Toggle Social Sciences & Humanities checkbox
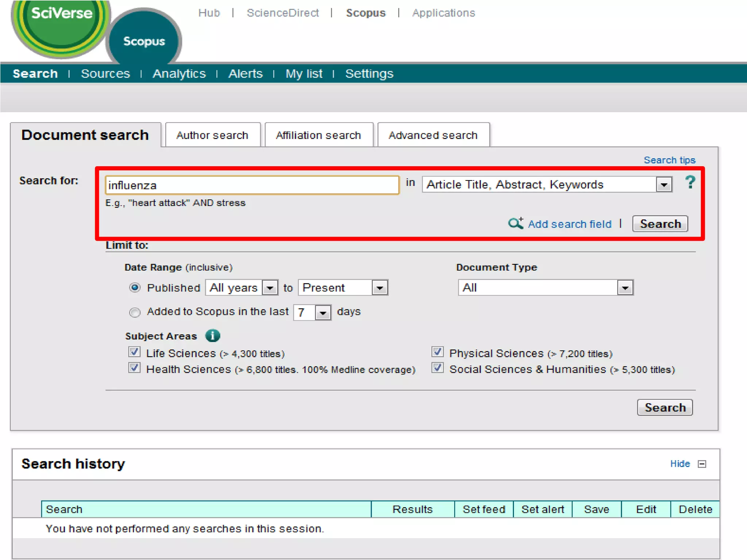The image size is (747, 560). coord(437,368)
